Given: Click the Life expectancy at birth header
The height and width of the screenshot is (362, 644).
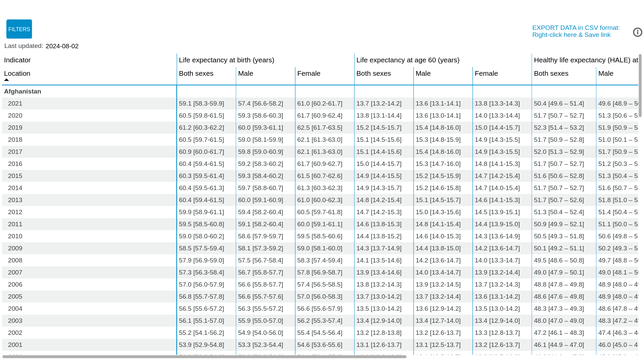Looking at the screenshot, I should point(226,60).
